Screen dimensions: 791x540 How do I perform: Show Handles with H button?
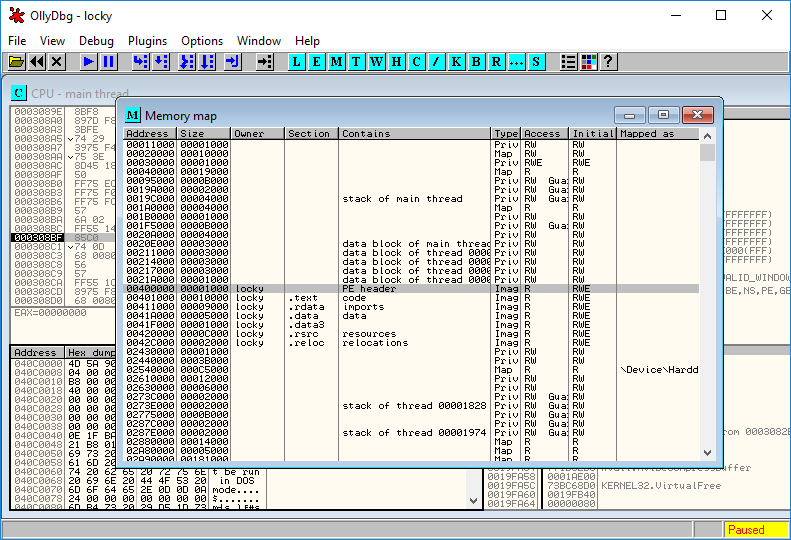pyautogui.click(x=397, y=62)
